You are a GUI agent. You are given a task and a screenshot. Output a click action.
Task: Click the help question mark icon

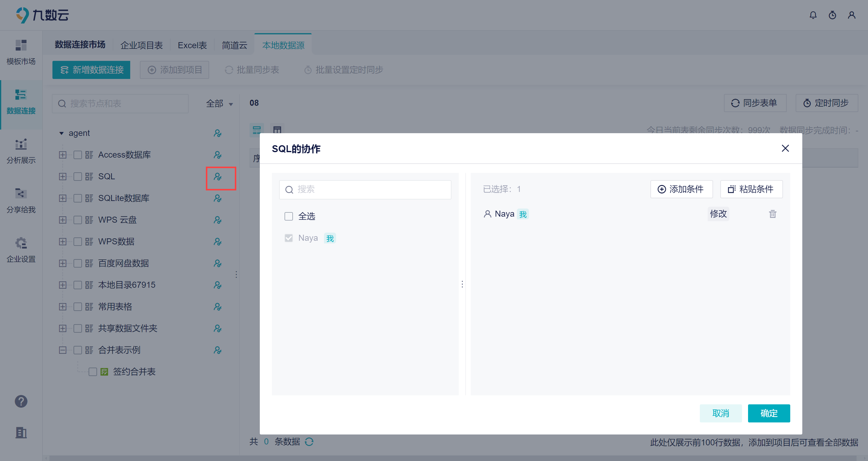(x=21, y=401)
